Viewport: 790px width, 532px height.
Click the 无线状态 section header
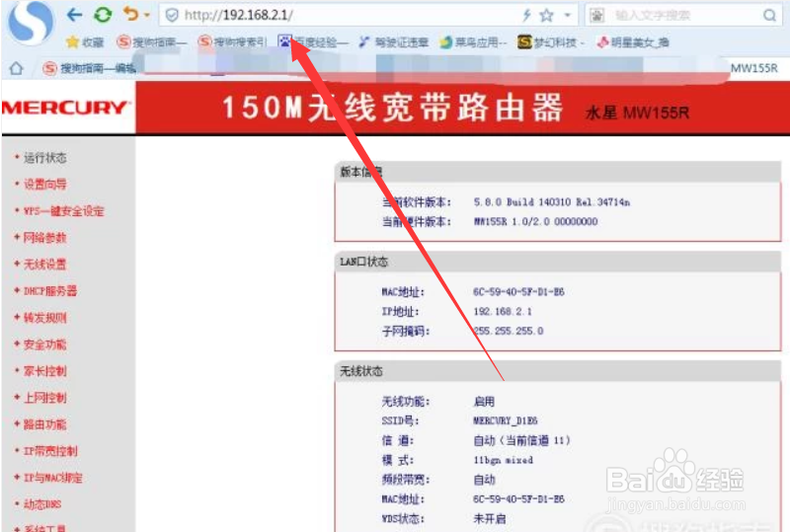point(558,371)
